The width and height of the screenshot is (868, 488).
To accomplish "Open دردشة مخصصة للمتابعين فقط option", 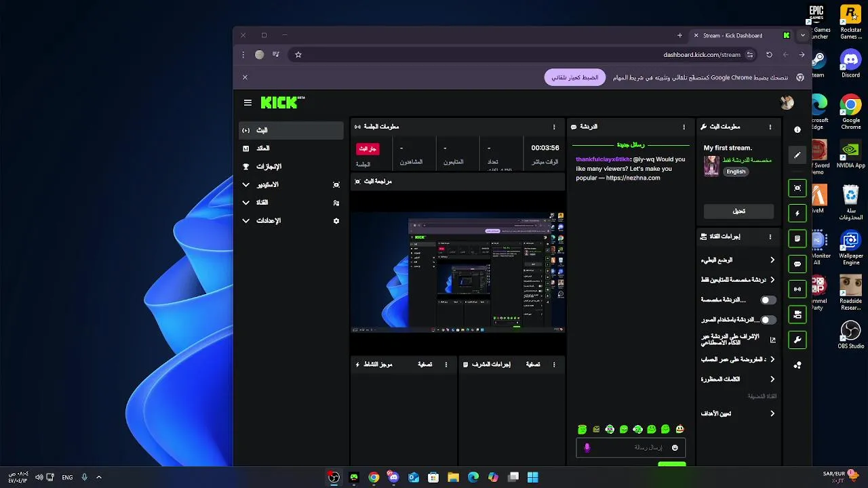I will (x=738, y=280).
